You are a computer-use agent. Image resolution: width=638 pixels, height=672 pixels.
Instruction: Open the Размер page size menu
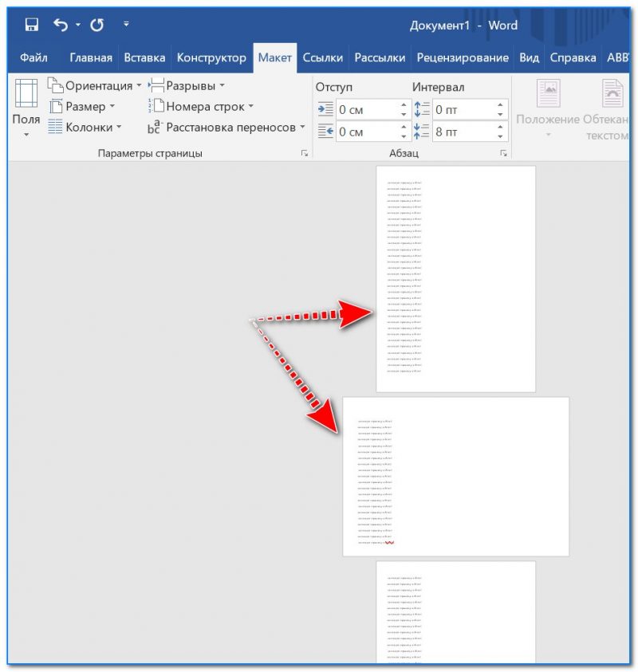82,106
